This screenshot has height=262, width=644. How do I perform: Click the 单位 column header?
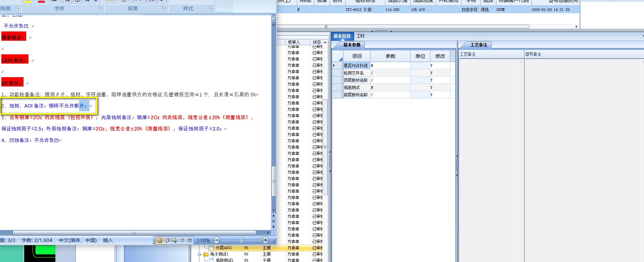click(x=420, y=56)
